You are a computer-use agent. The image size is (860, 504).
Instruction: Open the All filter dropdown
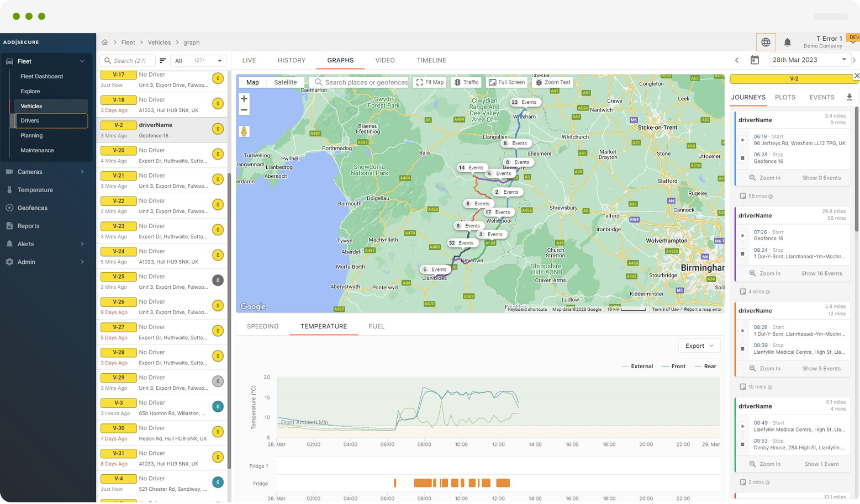click(x=198, y=61)
